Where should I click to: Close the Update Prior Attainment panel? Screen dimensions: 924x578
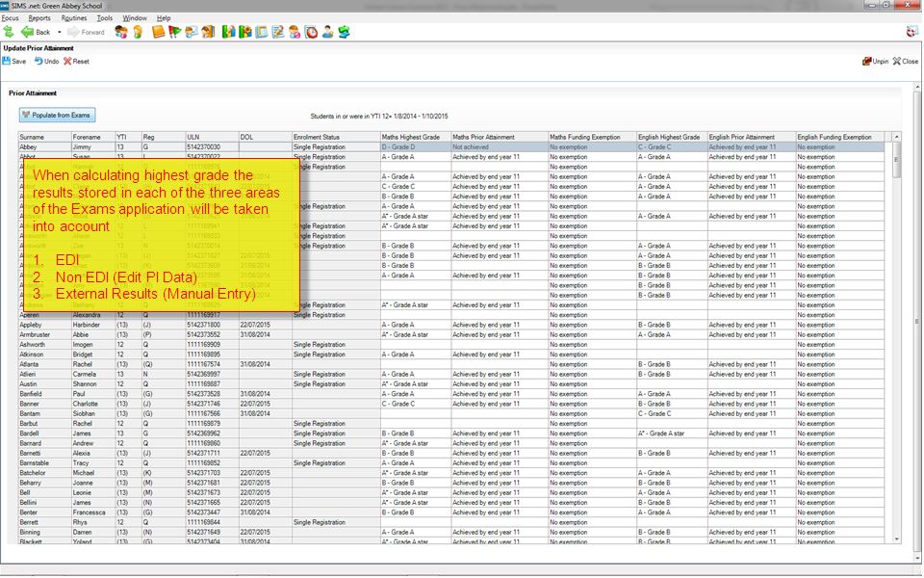coord(905,62)
